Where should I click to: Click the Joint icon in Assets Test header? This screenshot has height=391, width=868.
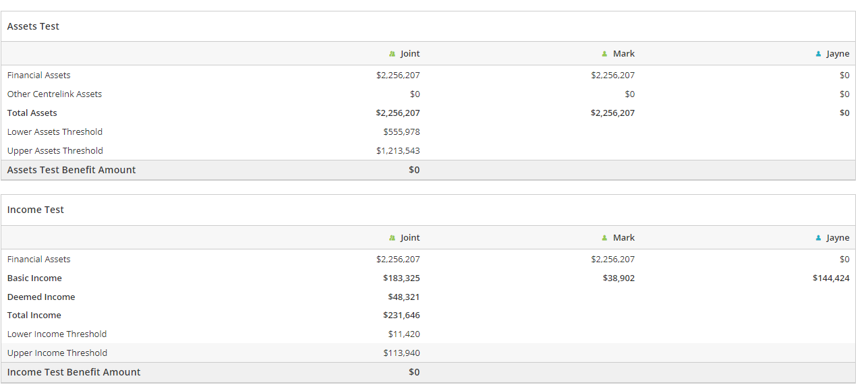tap(392, 54)
